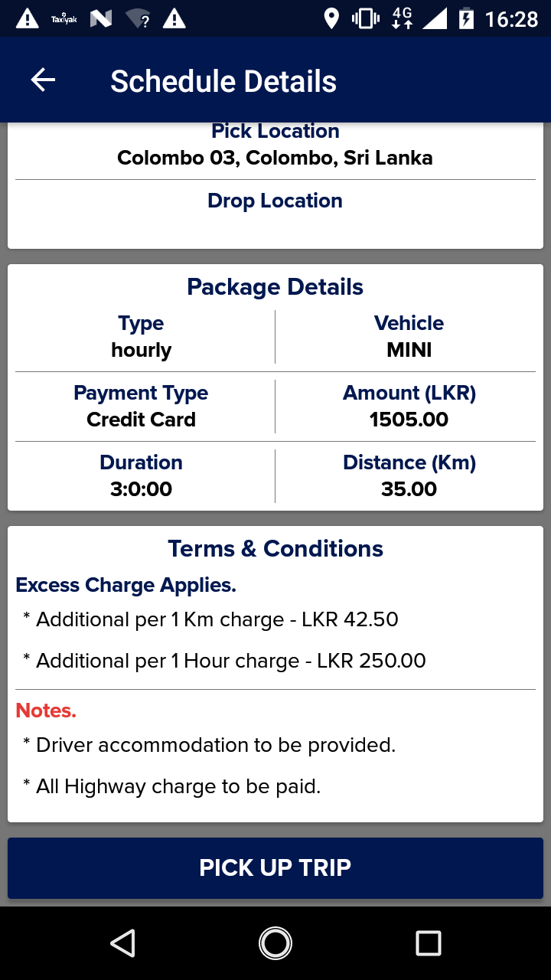
Task: Tap the Terms & Conditions heading
Action: click(x=275, y=548)
